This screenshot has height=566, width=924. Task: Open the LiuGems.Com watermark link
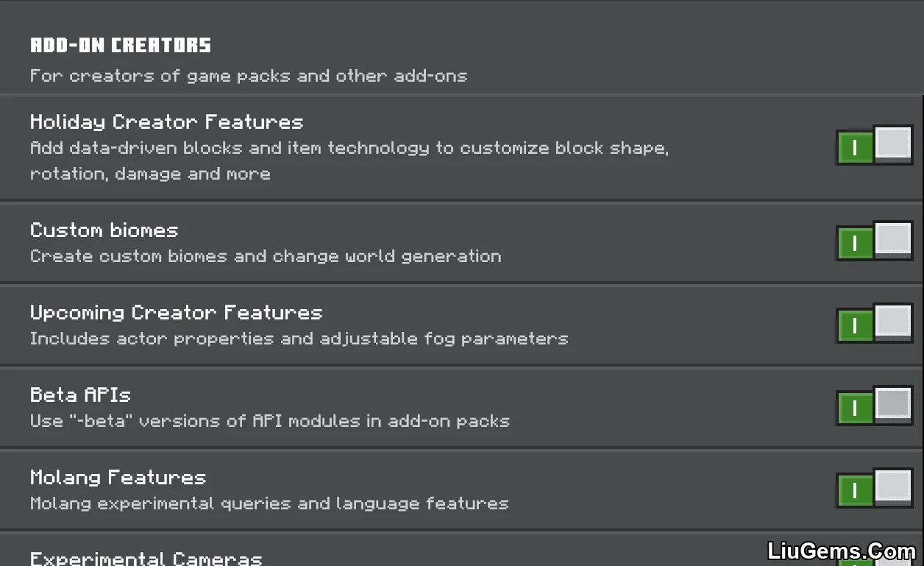tap(842, 551)
